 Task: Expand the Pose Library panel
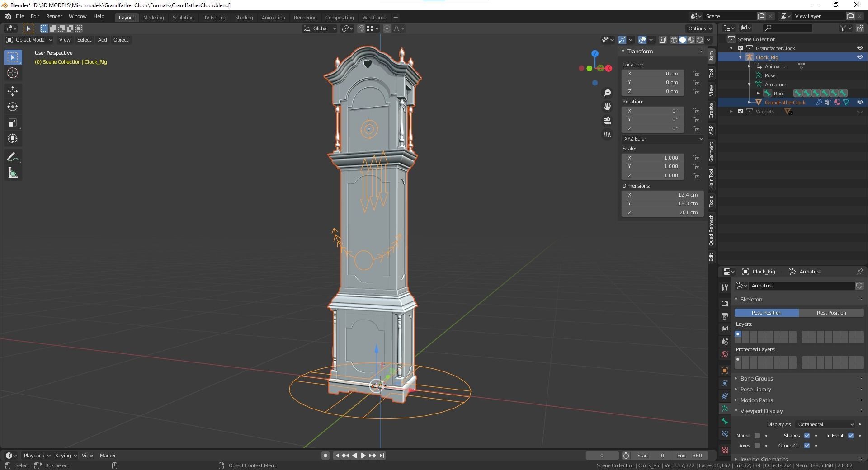click(755, 390)
